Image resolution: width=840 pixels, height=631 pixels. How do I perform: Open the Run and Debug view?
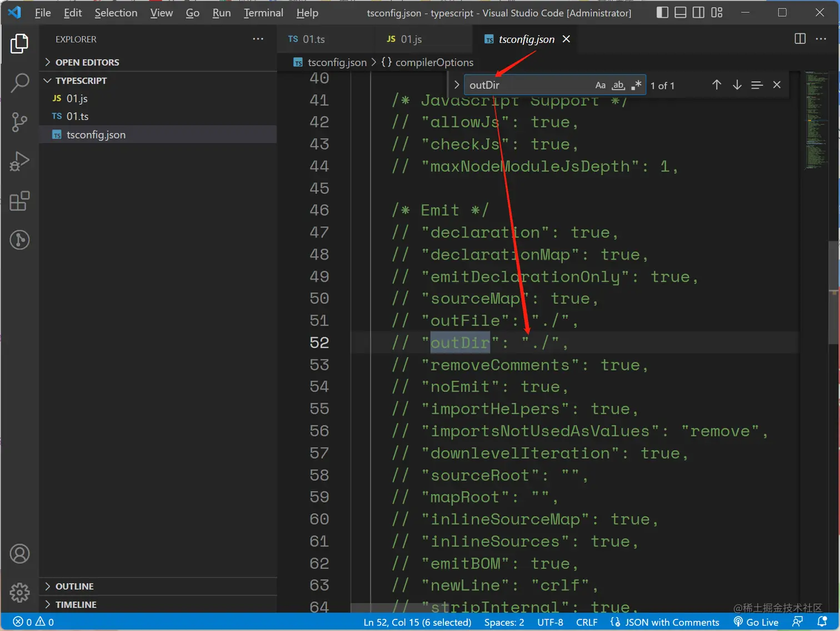19,162
